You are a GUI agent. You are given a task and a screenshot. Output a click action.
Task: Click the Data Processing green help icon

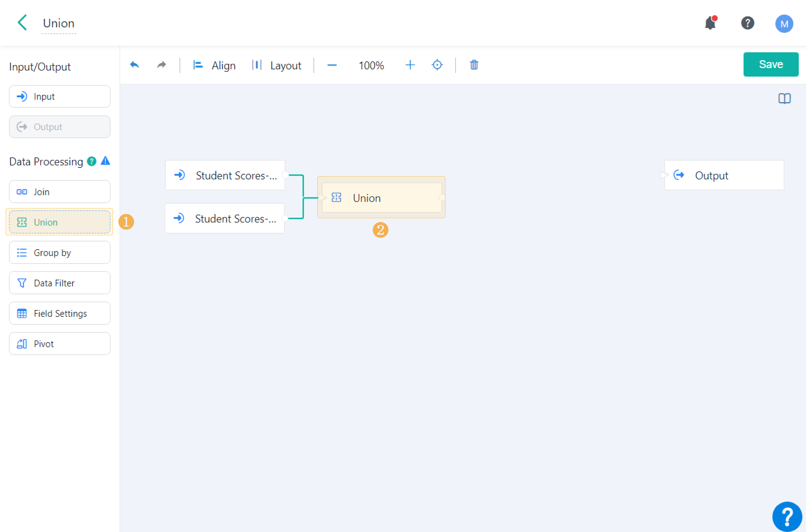coord(92,161)
